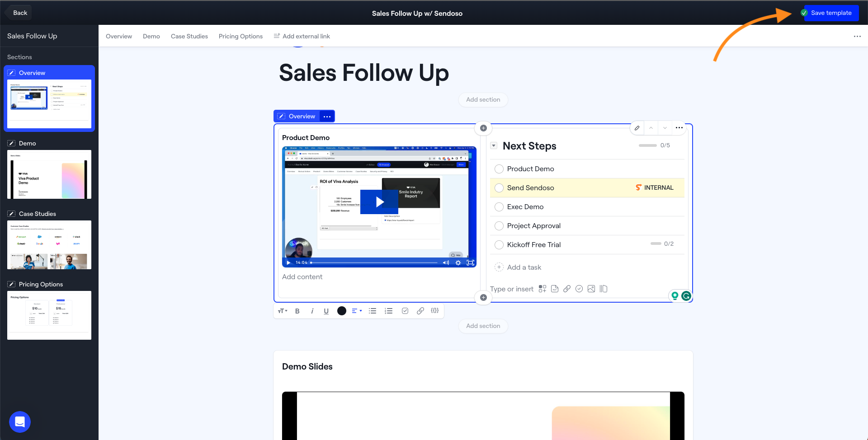Check off Kickoff Free Trial task

[499, 245]
